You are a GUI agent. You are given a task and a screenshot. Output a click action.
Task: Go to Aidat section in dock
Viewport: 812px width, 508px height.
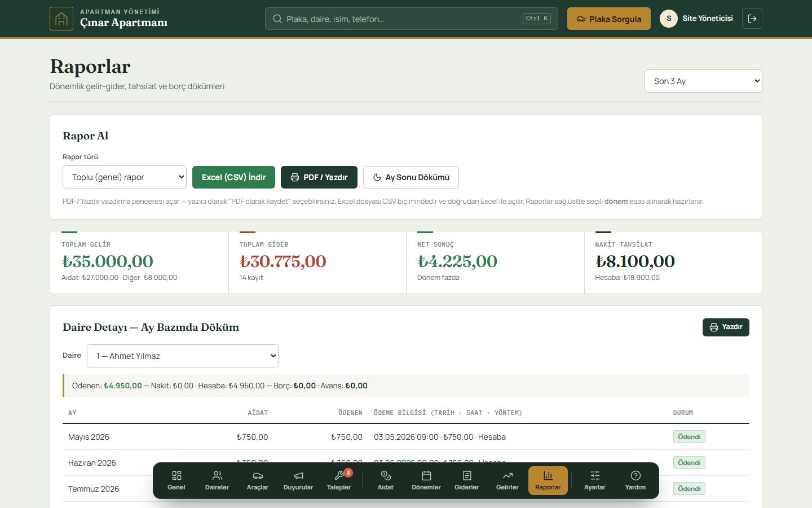point(386,480)
